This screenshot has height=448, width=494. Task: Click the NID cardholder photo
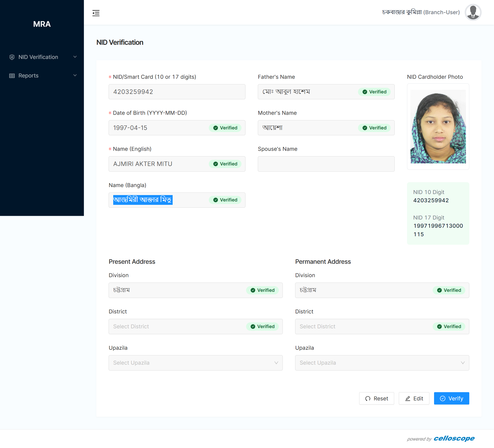438,127
